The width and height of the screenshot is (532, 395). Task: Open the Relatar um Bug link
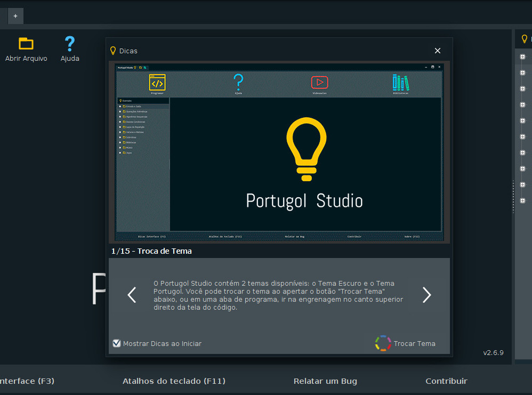pos(325,381)
